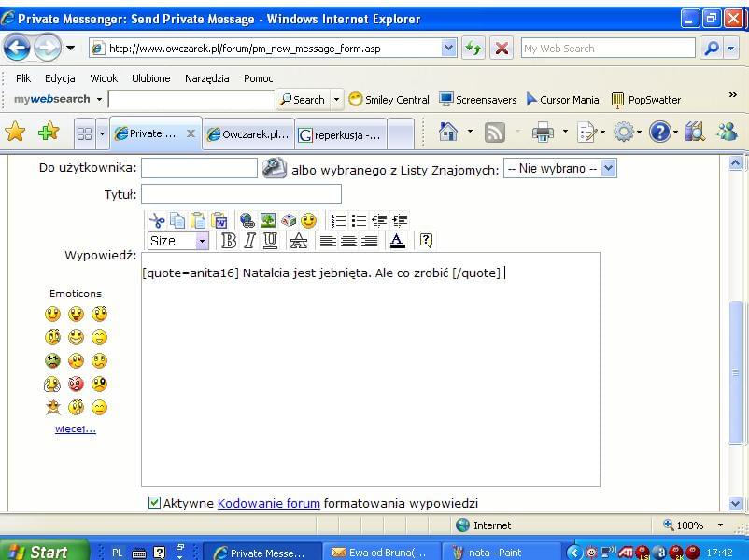Toggle Bold formatting

coord(229,241)
